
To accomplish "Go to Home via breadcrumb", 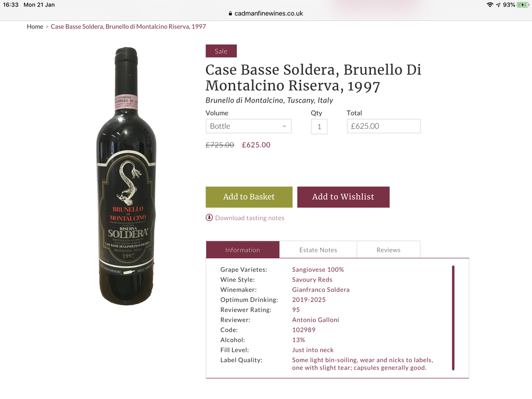I will tap(35, 26).
